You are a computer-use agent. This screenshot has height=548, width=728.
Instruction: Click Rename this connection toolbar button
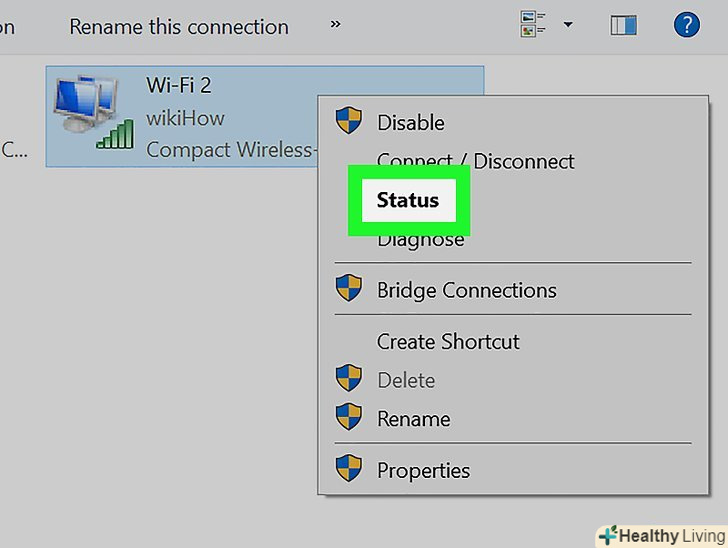click(x=179, y=26)
